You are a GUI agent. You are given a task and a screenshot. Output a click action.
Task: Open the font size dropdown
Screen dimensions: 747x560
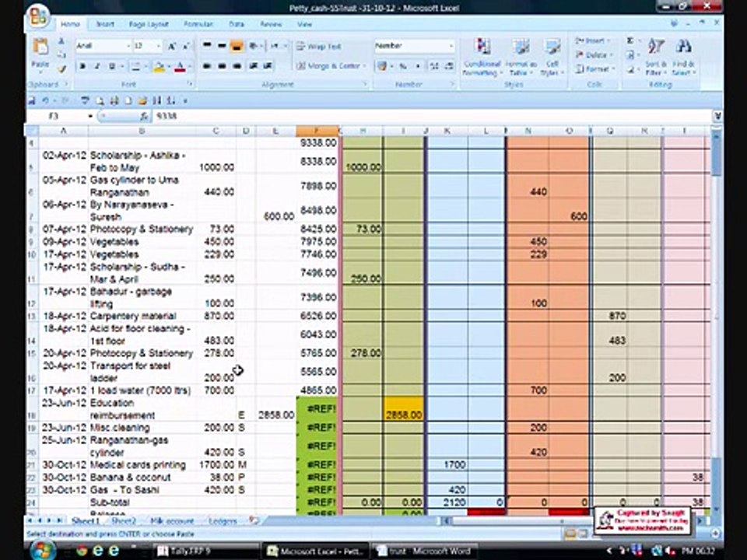point(159,46)
